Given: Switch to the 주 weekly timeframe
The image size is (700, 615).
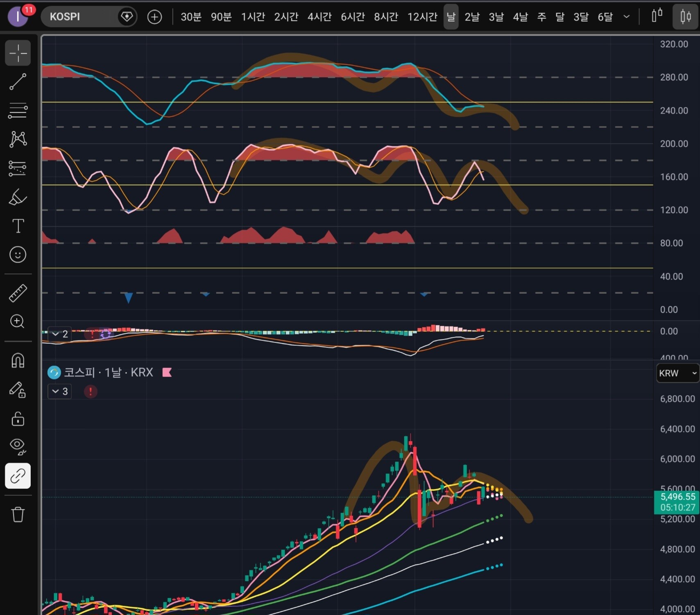Looking at the screenshot, I should tap(541, 17).
